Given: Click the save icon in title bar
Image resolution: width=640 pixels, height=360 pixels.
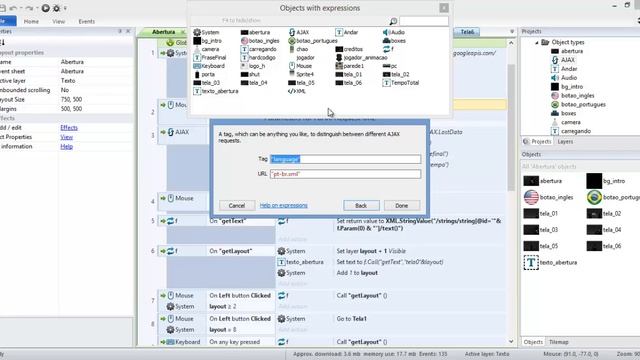Looking at the screenshot, I should point(2,8).
